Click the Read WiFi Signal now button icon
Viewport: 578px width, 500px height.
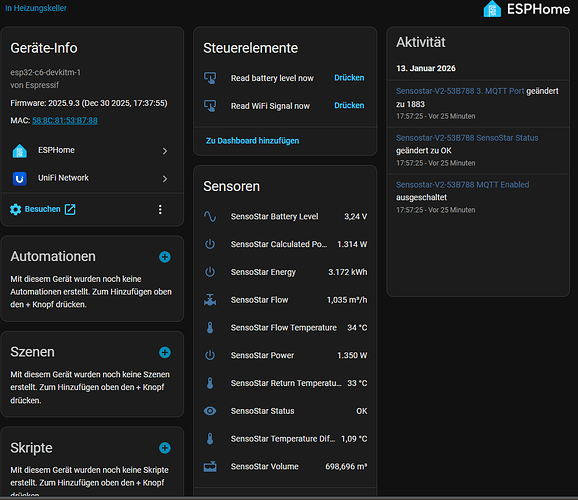210,106
